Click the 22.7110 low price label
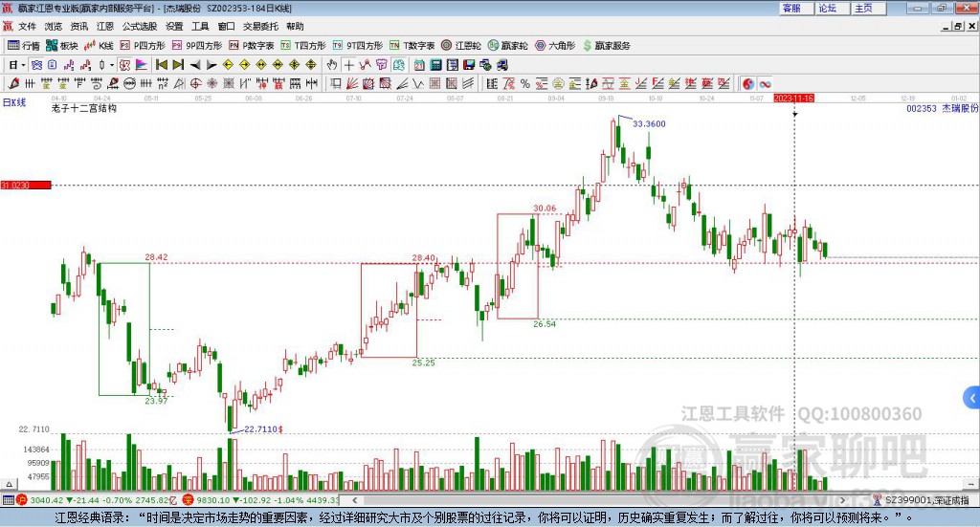980x527 pixels. [262, 429]
